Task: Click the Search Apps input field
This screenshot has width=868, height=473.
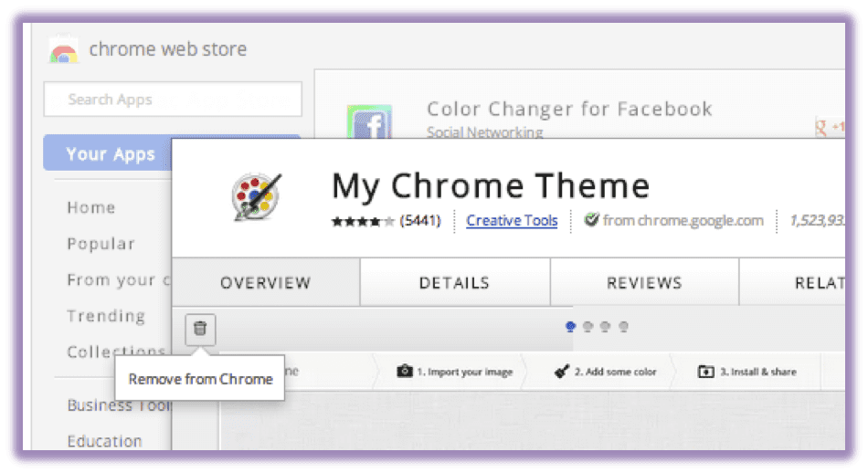Action: coord(173,99)
